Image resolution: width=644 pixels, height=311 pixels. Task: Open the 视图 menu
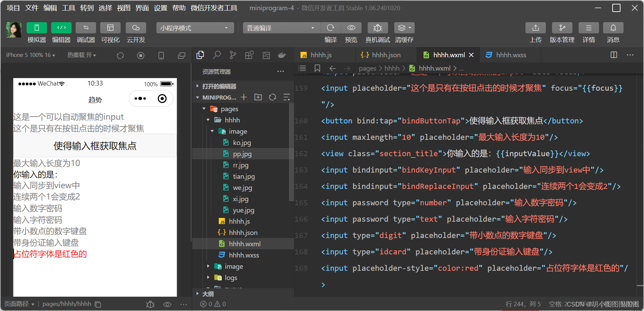pos(124,8)
